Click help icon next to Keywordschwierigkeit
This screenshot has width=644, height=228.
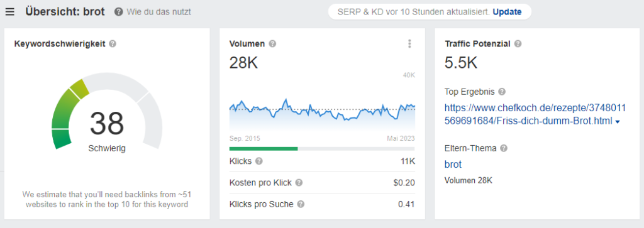[113, 43]
